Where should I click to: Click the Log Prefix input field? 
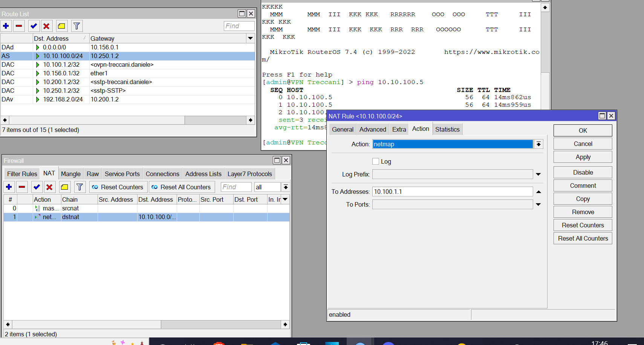453,174
